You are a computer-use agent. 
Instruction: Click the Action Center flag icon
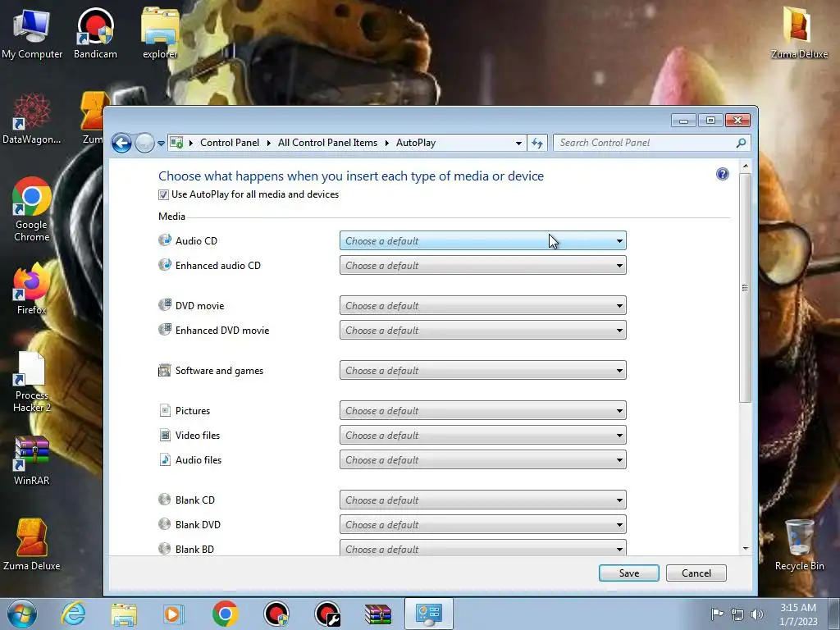point(717,614)
